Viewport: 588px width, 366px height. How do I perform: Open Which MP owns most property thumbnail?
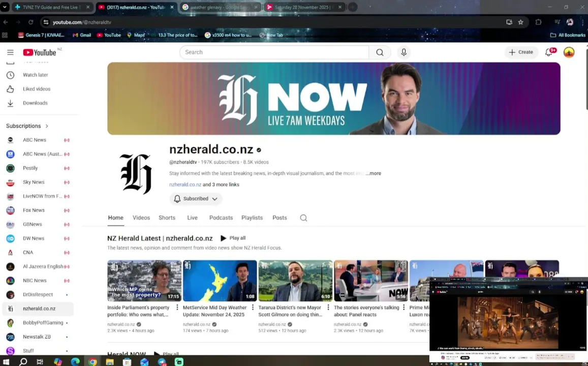click(x=144, y=281)
